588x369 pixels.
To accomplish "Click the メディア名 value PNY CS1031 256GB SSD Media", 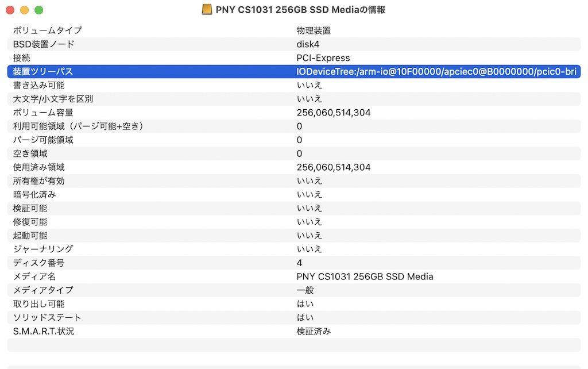I will [x=365, y=276].
